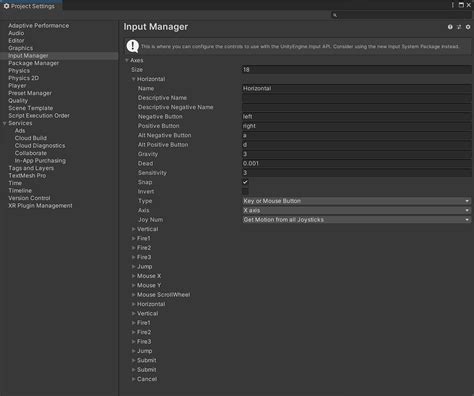
Task: Open Audio settings
Action: click(16, 33)
